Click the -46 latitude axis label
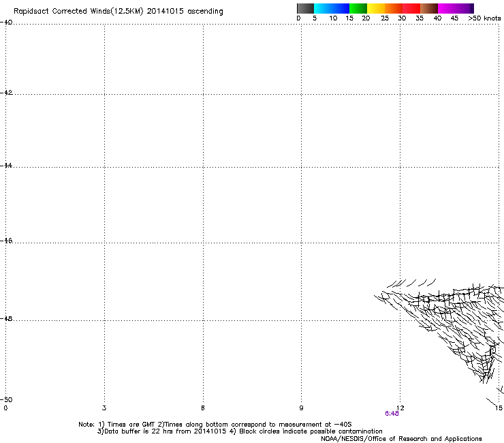This screenshot has width=504, height=443. click(6, 241)
